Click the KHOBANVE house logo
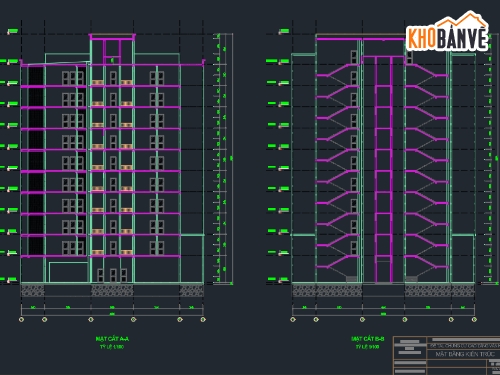The image size is (500, 375). (447, 32)
